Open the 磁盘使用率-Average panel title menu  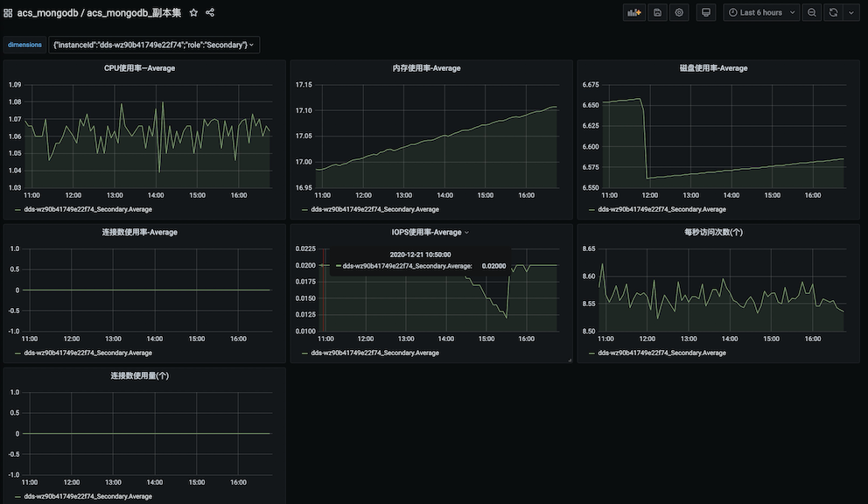[713, 68]
